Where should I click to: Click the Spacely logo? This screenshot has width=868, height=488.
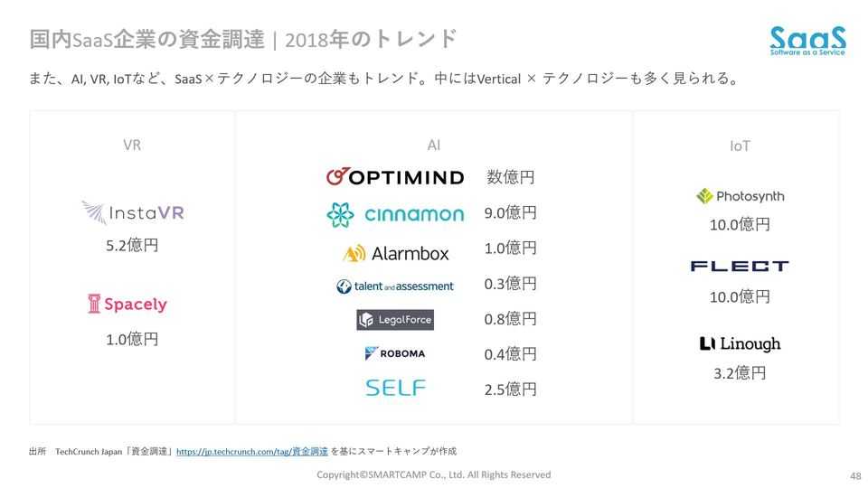pyautogui.click(x=127, y=305)
